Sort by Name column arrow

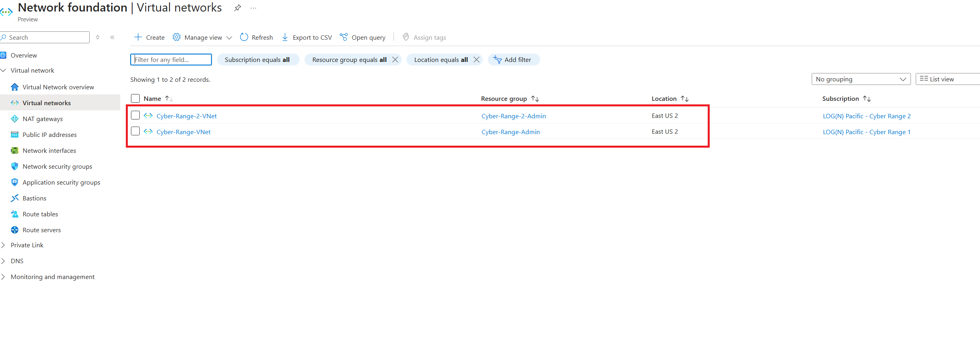(169, 98)
